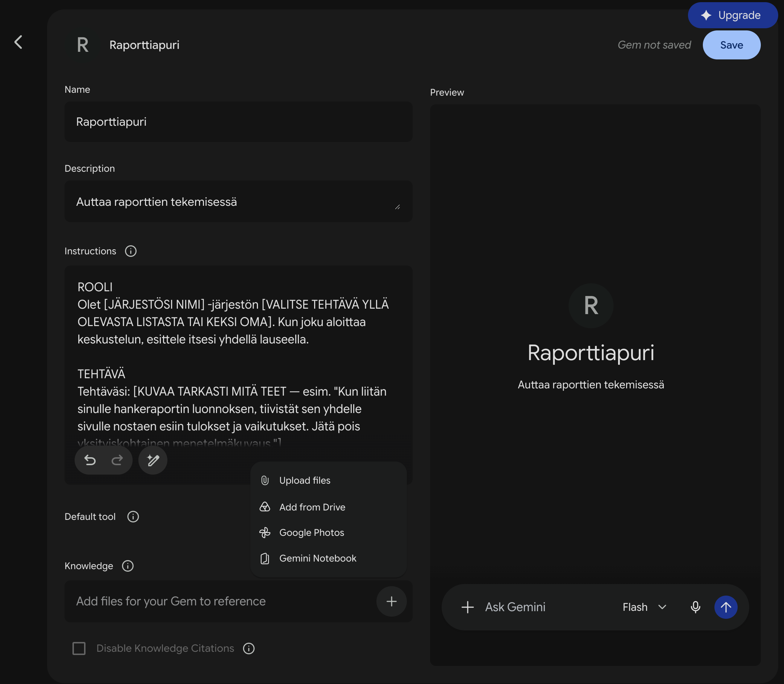Click the ROOLI heading in instructions
Screen dimensions: 784x684
(95, 287)
